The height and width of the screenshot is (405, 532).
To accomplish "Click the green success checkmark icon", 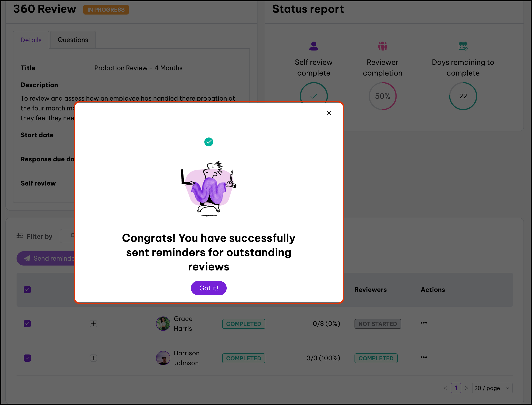I will [x=209, y=142].
